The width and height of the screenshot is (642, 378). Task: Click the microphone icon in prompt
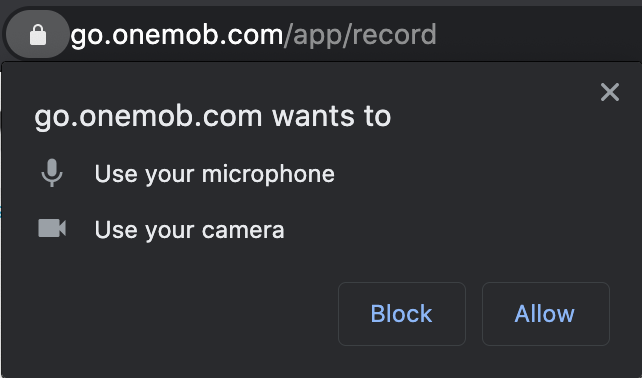coord(52,173)
